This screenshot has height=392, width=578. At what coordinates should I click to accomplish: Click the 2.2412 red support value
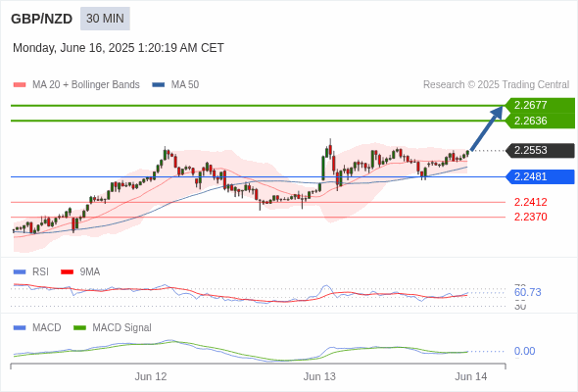point(530,202)
